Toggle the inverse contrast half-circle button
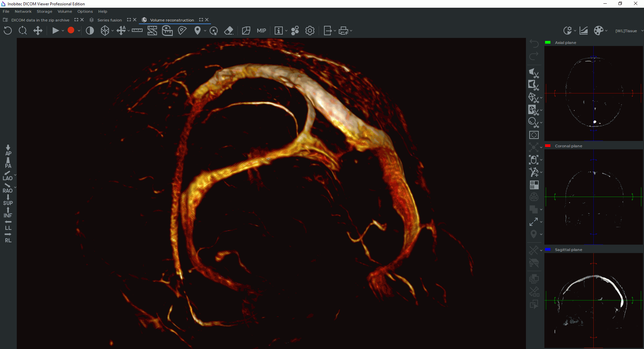The width and height of the screenshot is (644, 349). point(90,31)
